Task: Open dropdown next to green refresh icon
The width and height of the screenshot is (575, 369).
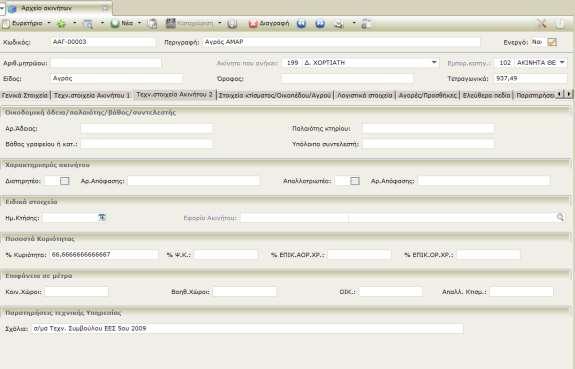Action: tap(74, 23)
